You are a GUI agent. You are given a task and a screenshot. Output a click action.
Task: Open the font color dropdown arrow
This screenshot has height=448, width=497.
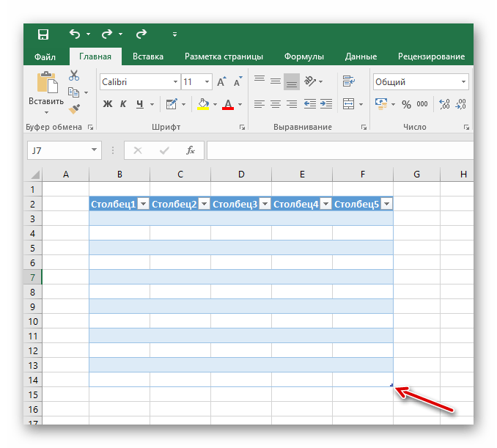click(240, 104)
